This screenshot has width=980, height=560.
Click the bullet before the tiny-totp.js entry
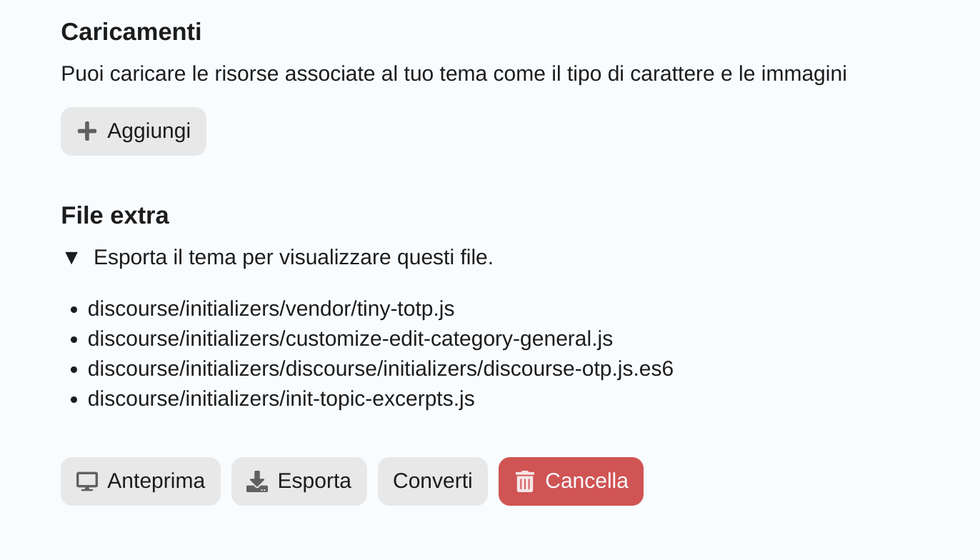(74, 310)
